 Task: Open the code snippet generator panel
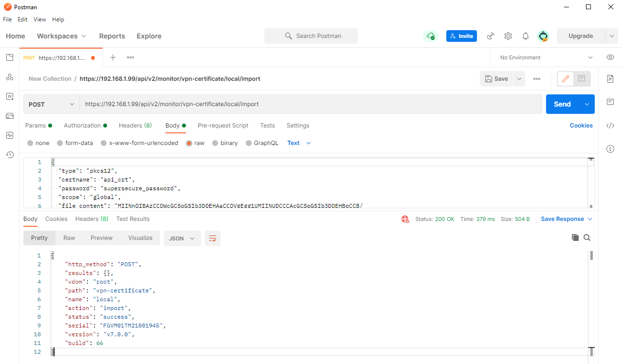[x=610, y=125]
